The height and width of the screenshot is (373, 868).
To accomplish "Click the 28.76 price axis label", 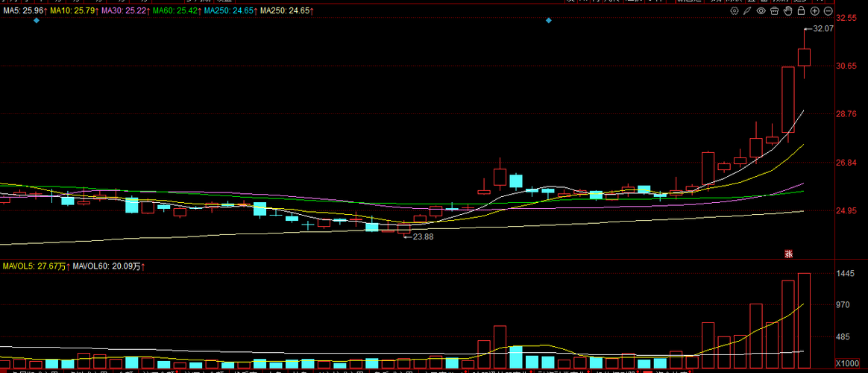I will [x=846, y=114].
